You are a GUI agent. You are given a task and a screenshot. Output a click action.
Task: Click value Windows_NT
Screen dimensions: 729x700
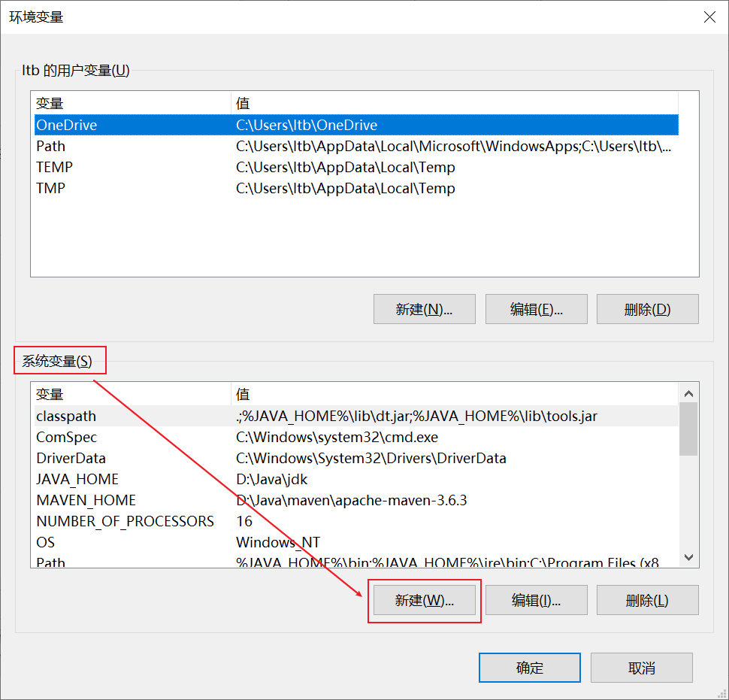277,542
